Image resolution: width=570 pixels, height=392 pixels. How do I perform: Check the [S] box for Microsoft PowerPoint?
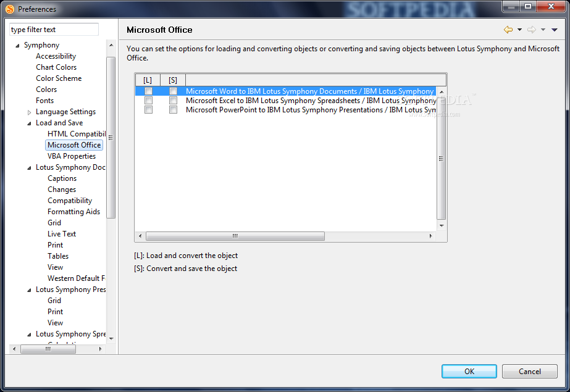pos(173,110)
